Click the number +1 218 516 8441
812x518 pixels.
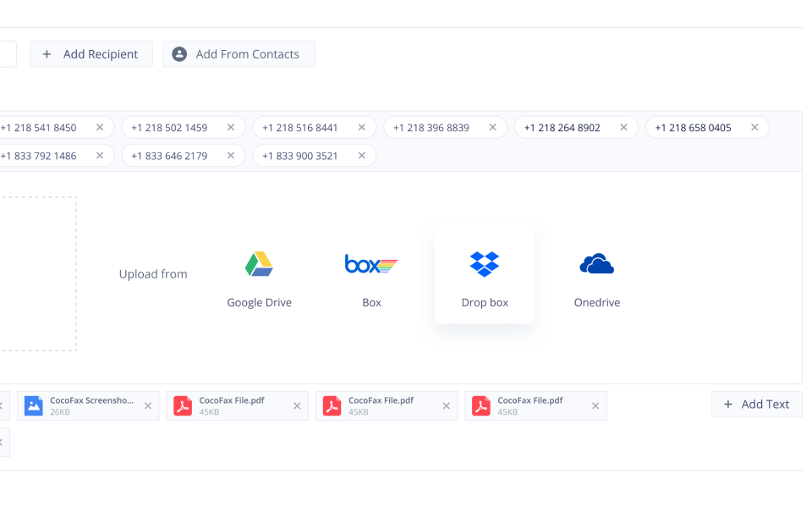click(x=299, y=128)
